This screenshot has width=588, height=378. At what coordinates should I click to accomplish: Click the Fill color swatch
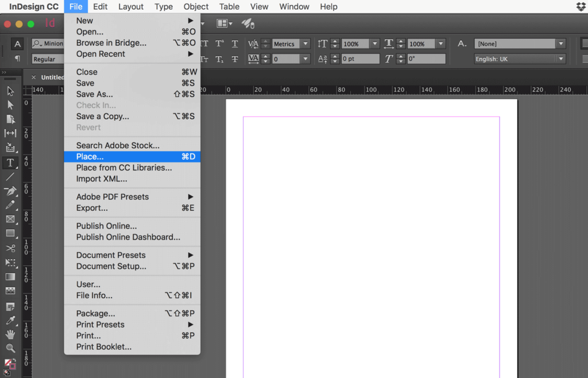pyautogui.click(x=9, y=362)
